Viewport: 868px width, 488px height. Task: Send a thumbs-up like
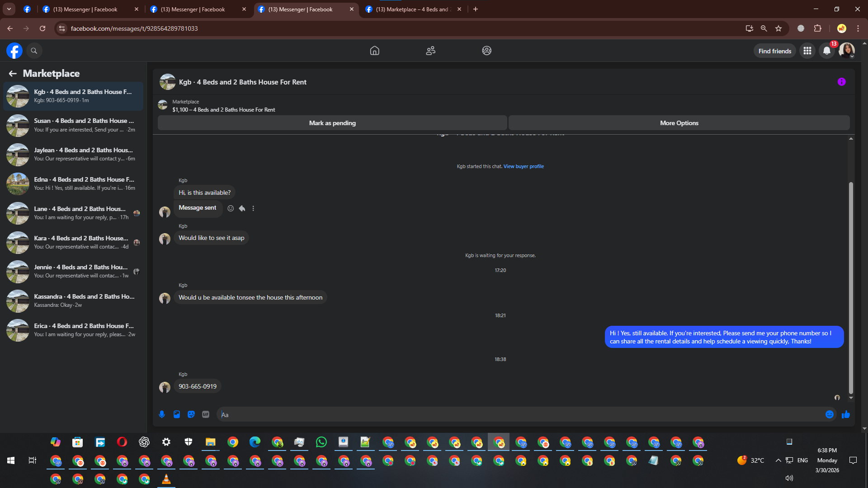[x=845, y=414]
